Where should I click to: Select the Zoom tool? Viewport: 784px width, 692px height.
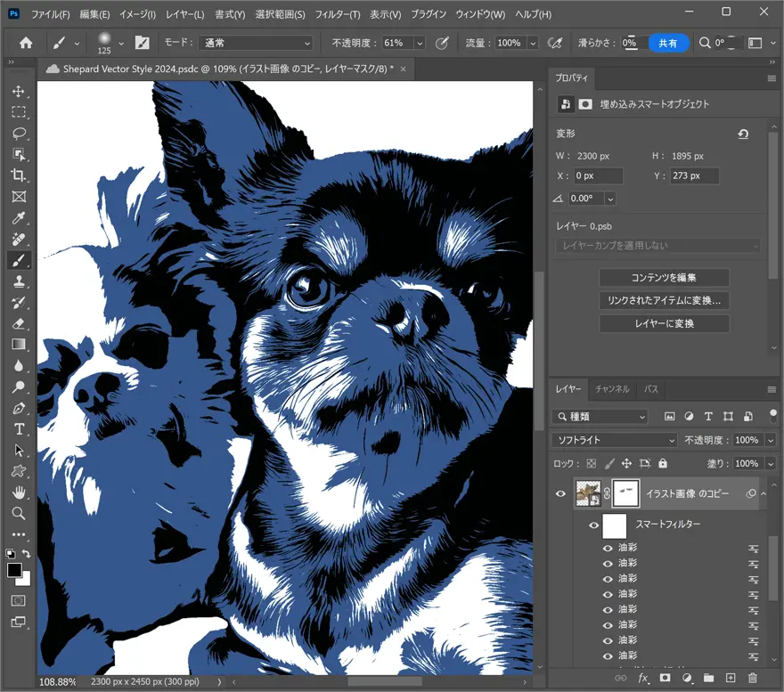click(x=19, y=513)
